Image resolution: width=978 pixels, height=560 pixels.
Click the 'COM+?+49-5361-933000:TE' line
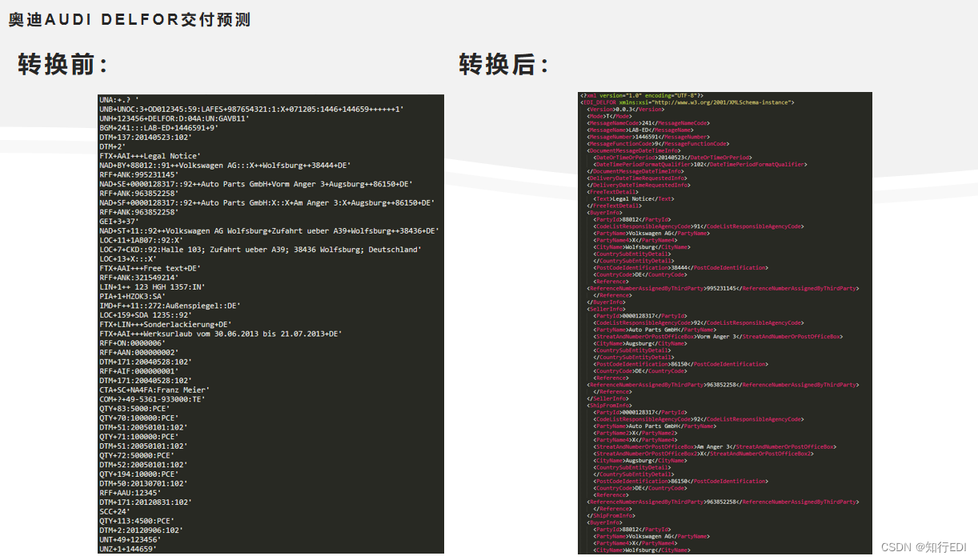[x=153, y=398]
